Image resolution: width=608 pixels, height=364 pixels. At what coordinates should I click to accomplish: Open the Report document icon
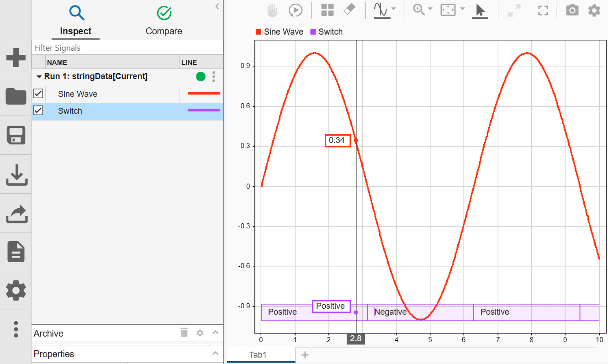tap(16, 252)
